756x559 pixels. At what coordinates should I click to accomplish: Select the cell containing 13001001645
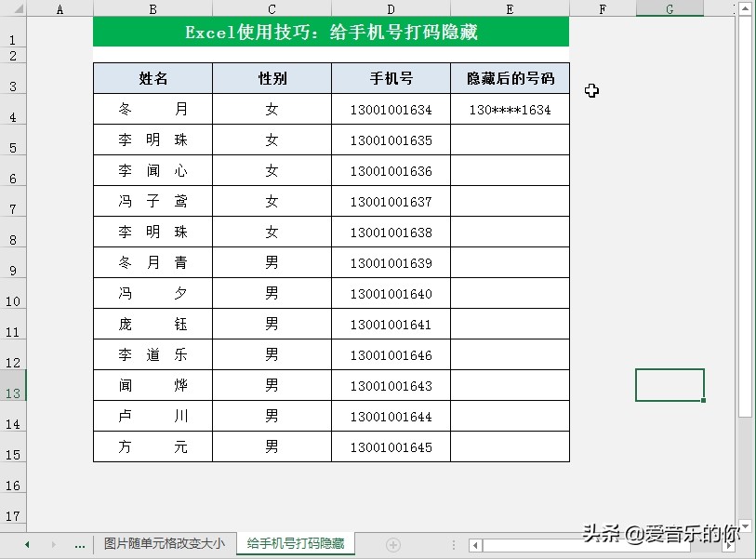(391, 447)
